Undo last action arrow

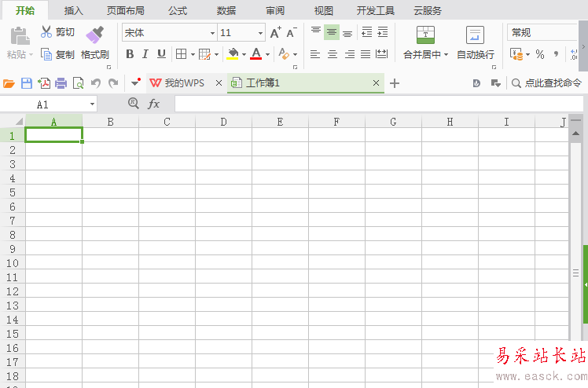(96, 83)
